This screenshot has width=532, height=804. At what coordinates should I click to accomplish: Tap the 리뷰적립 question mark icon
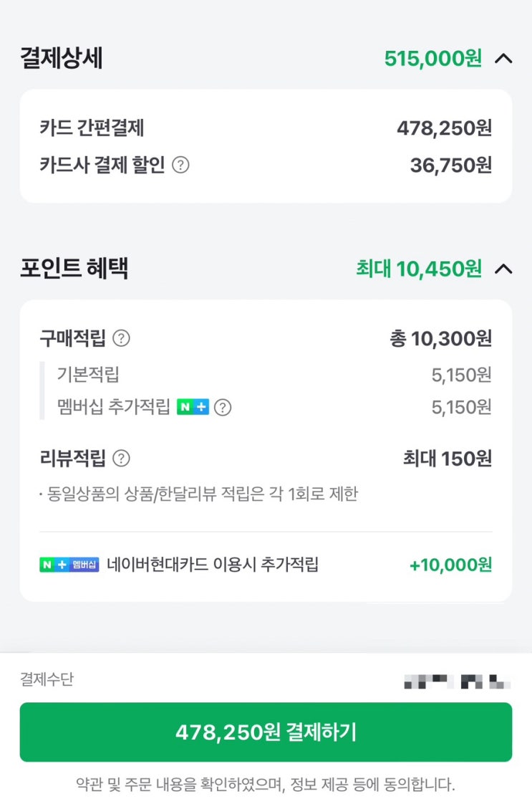(122, 459)
